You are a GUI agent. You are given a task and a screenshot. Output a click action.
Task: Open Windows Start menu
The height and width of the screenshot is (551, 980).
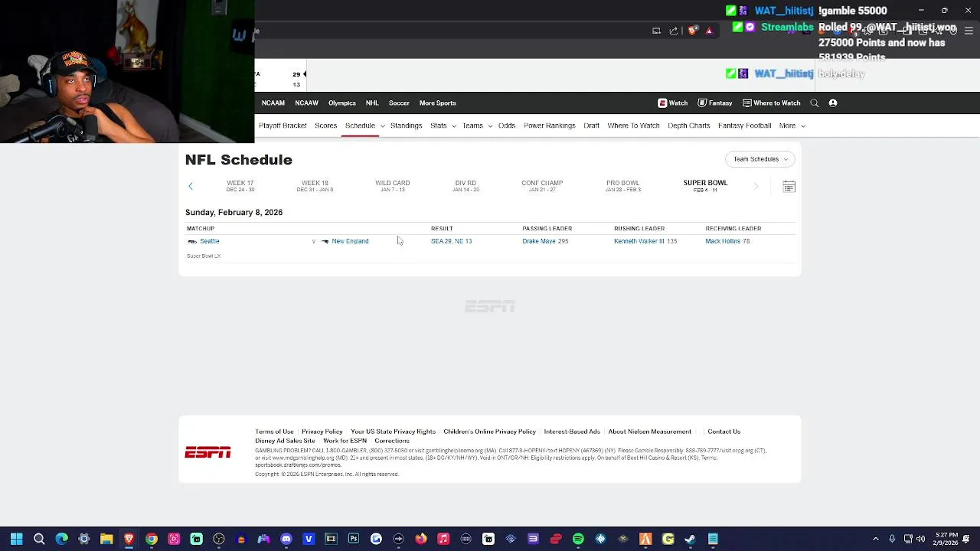pyautogui.click(x=16, y=539)
